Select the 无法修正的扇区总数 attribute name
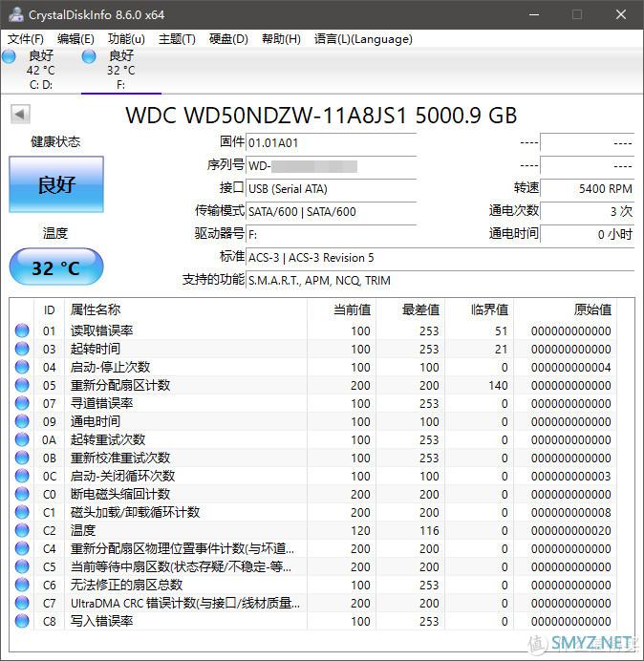This screenshot has width=644, height=661. pyautogui.click(x=126, y=585)
